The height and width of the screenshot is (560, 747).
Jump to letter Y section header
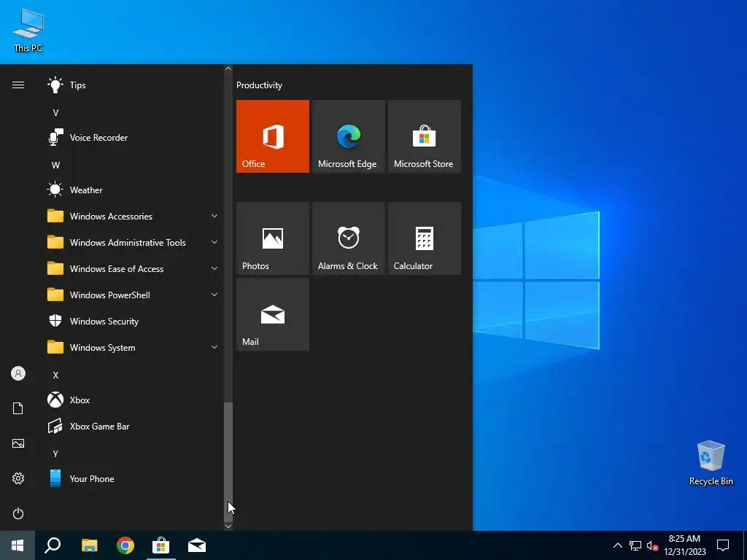click(55, 454)
